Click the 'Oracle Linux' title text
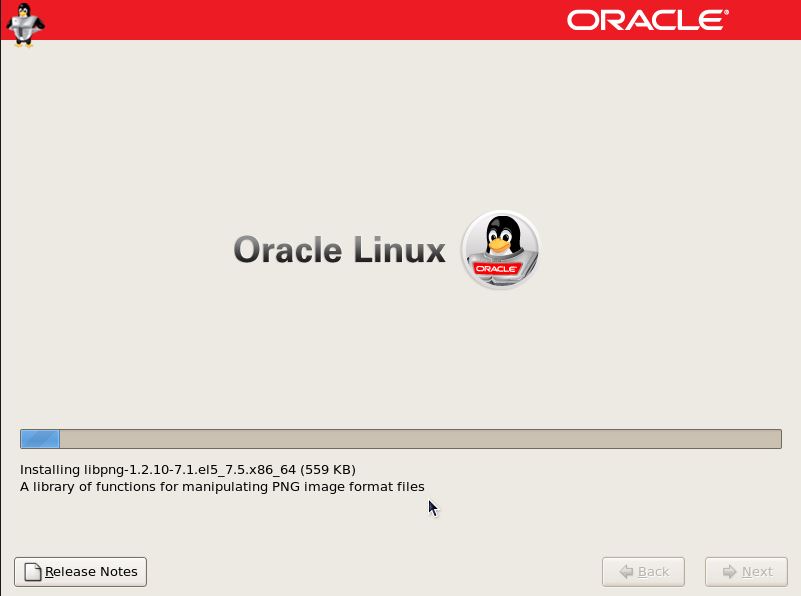This screenshot has height=596, width=801. point(339,250)
